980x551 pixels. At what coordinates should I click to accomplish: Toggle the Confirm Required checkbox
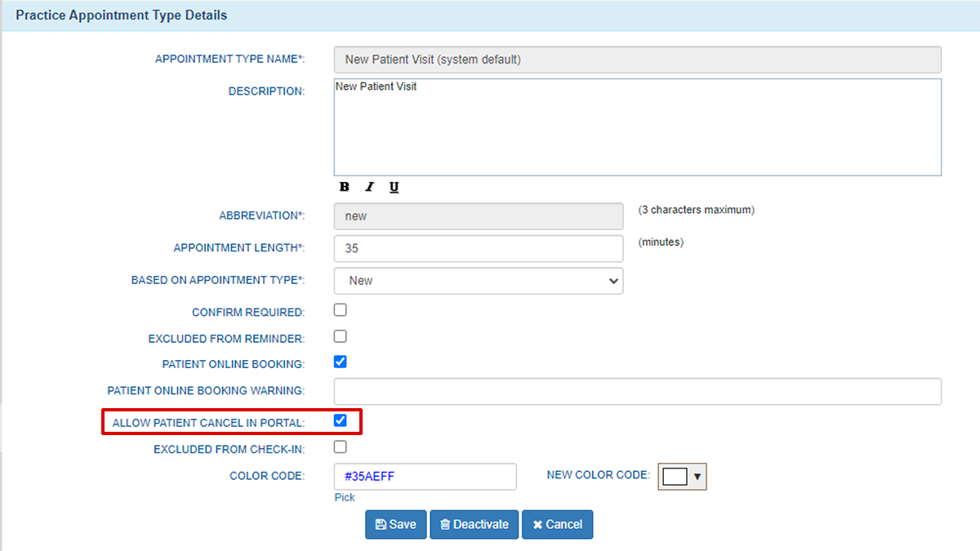(341, 310)
